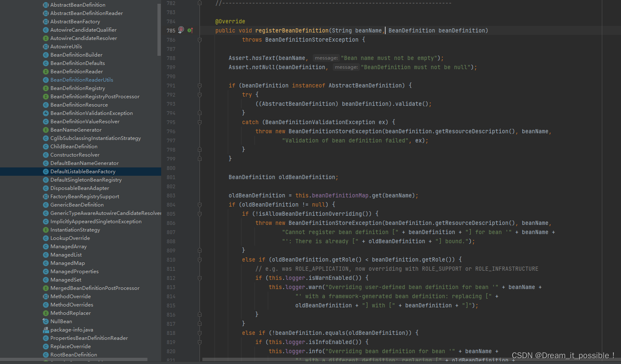Image resolution: width=621 pixels, height=364 pixels.
Task: Select DefaultBeanNameGenerator
Action: (85, 163)
